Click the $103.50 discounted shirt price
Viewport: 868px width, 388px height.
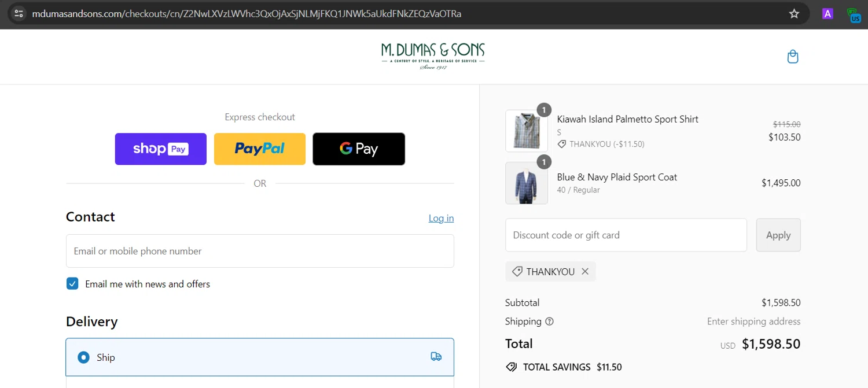[x=785, y=137]
